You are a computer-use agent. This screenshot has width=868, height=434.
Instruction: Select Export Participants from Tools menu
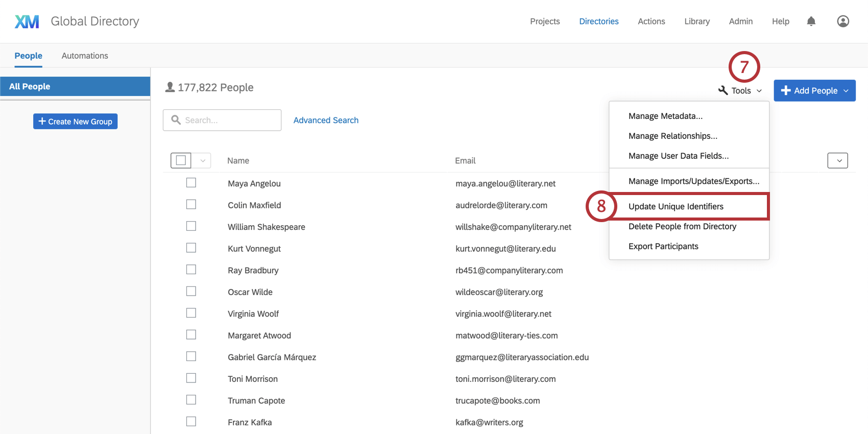point(663,246)
